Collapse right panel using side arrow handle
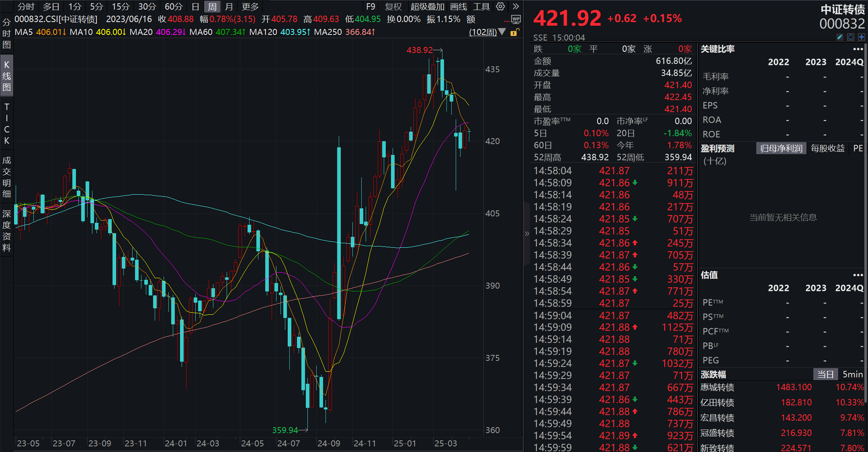 pyautogui.click(x=527, y=234)
